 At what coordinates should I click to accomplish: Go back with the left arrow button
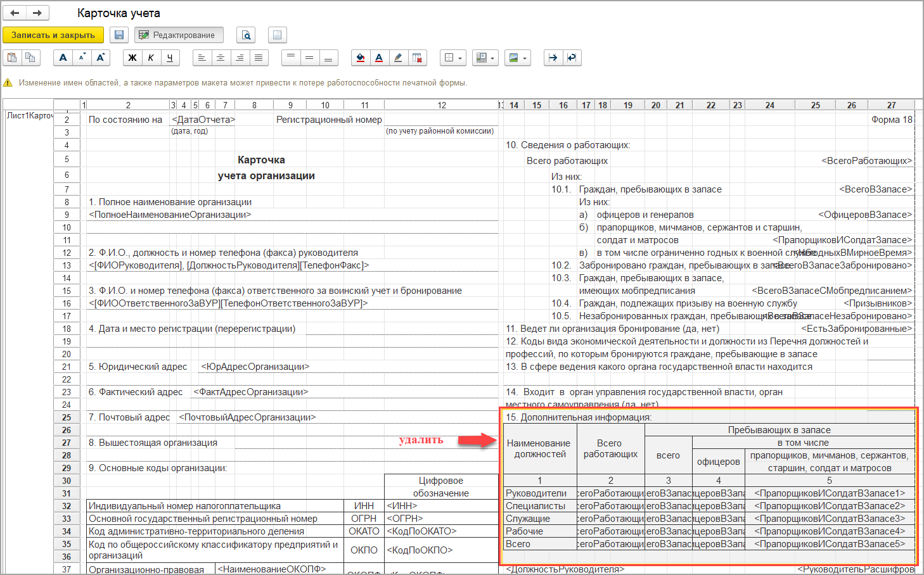[15, 13]
